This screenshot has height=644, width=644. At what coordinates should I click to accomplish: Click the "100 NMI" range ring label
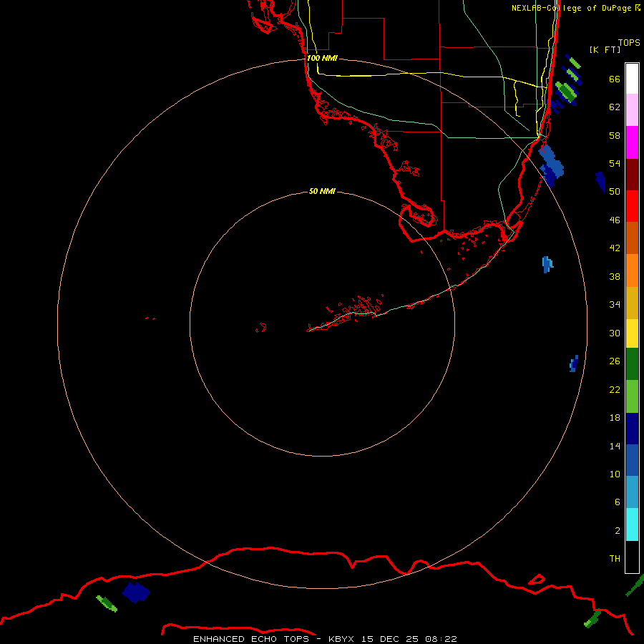(x=322, y=59)
